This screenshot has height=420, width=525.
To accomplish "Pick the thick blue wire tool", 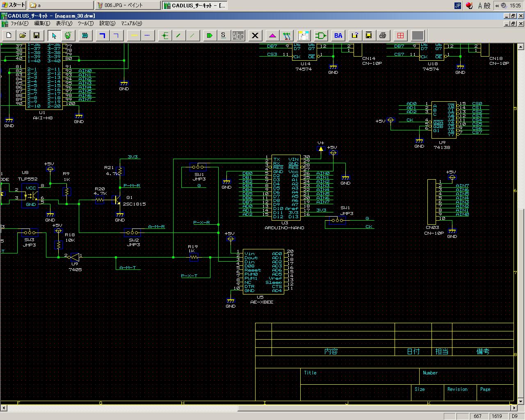I will pos(103,36).
